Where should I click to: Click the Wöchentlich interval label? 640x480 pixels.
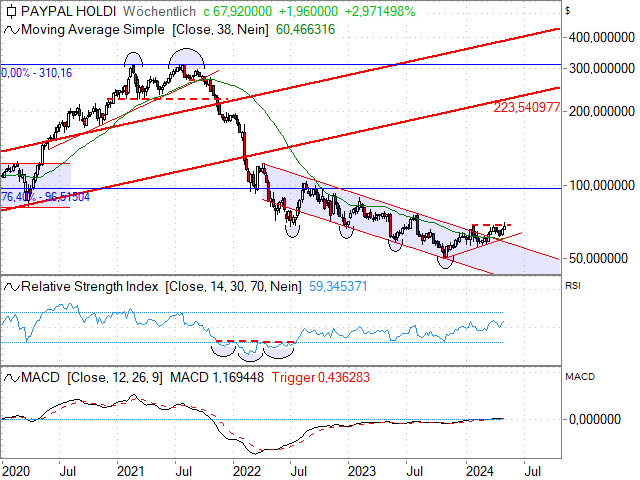point(159,11)
